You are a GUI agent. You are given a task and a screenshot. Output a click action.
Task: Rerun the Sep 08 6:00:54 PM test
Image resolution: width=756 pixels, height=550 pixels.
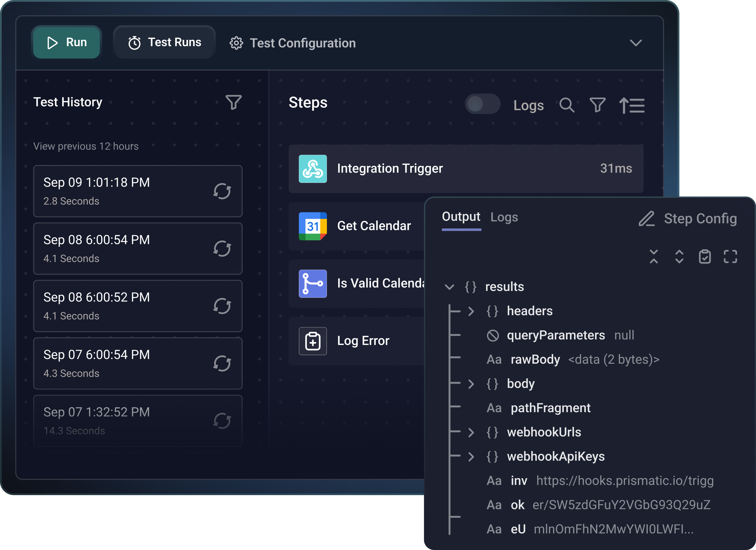[222, 249]
